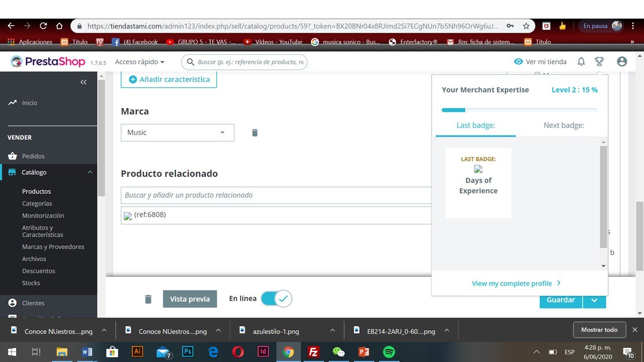Image resolution: width=644 pixels, height=362 pixels.
Task: Toggle the En línea switch
Action: [x=276, y=299]
